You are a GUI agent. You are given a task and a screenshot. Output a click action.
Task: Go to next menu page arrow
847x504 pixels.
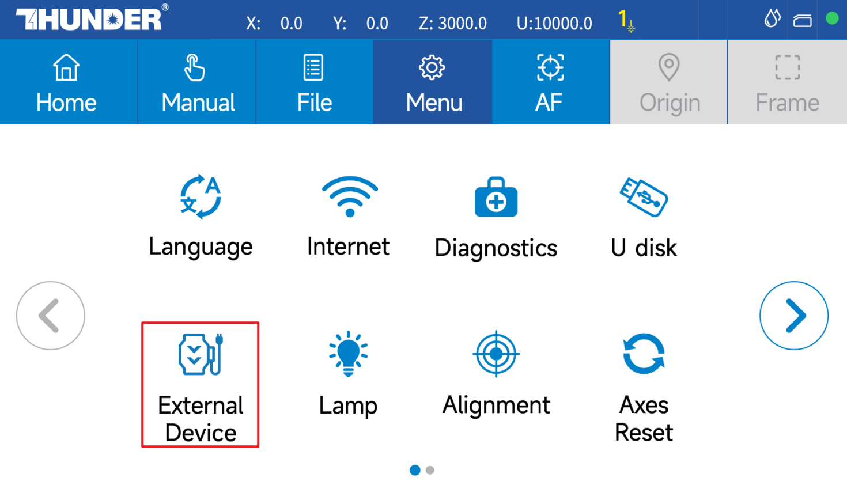pyautogui.click(x=793, y=316)
